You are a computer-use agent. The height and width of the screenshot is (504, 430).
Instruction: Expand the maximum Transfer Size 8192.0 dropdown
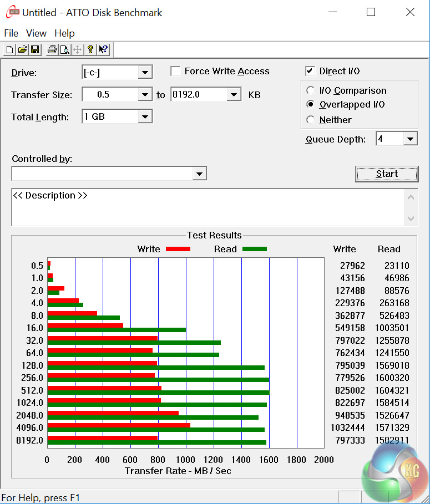click(234, 94)
